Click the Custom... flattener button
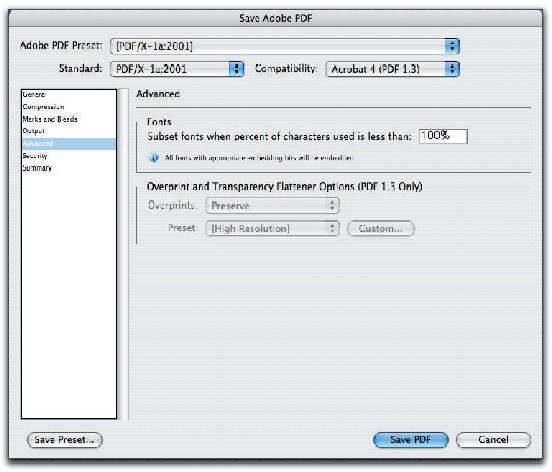This screenshot has width=552, height=472. pos(381,228)
